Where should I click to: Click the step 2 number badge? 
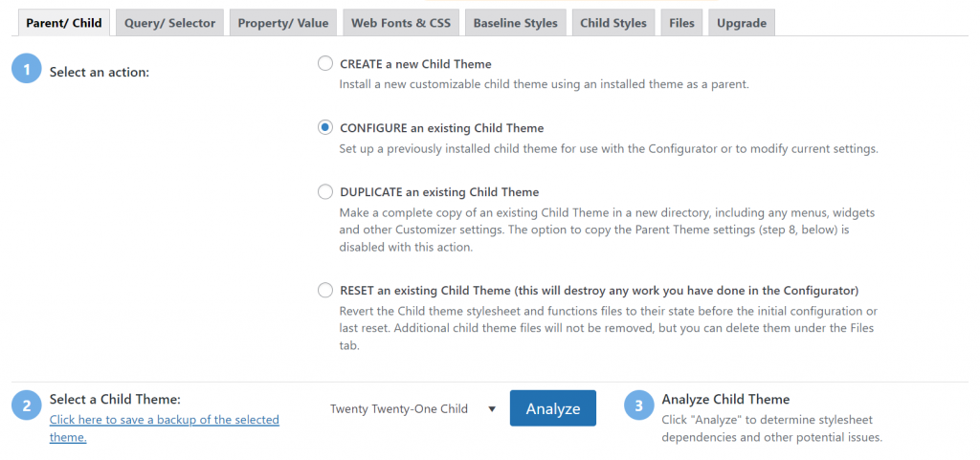(x=27, y=406)
